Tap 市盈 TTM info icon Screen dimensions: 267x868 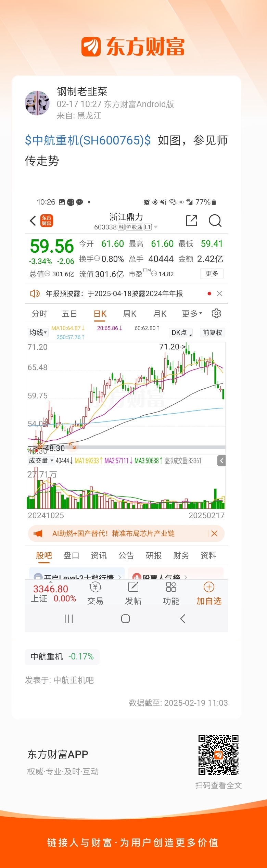tap(154, 274)
